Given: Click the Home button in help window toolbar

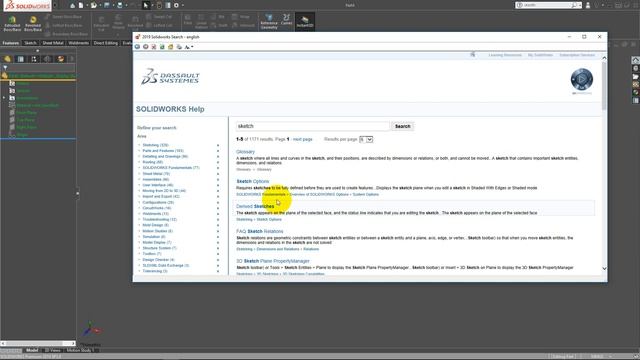Looking at the screenshot, I should click(171, 47).
